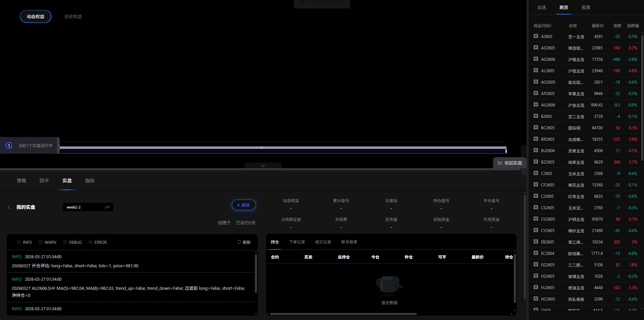Click the 收起实盘 button

510,163
